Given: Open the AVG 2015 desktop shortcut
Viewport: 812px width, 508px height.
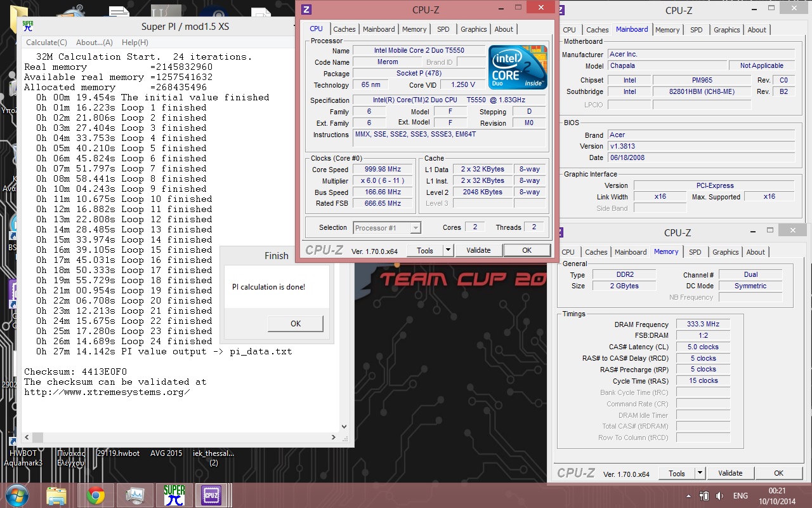Looking at the screenshot, I should coord(166,453).
